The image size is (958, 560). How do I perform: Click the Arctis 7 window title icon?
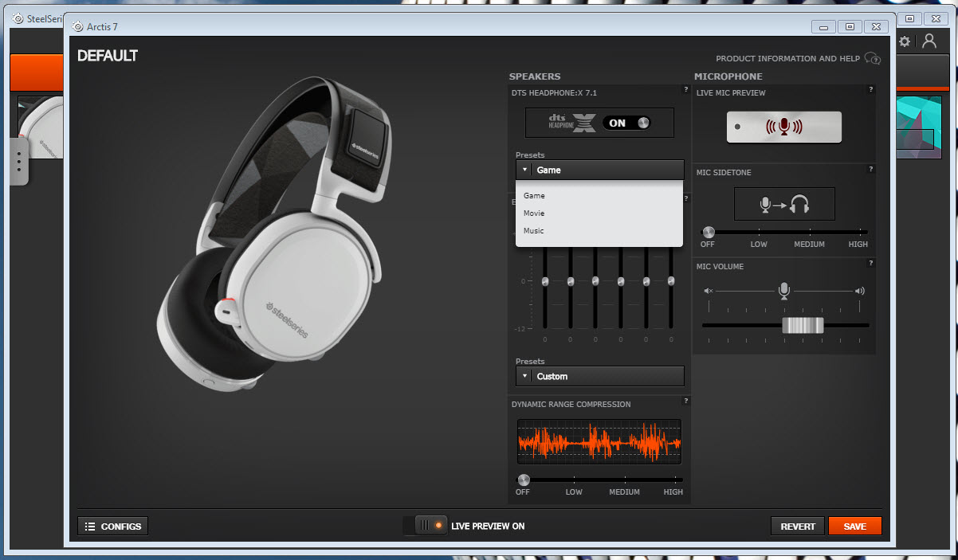click(78, 26)
